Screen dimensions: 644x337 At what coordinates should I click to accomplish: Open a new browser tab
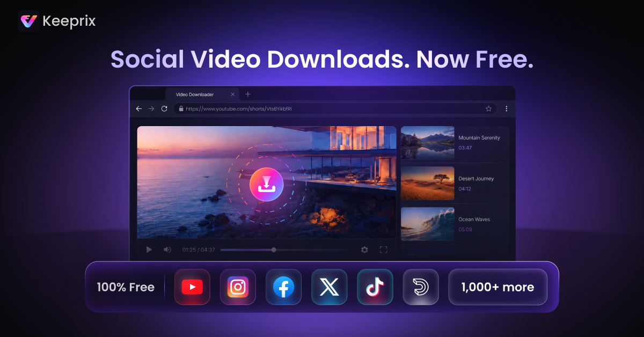(248, 94)
